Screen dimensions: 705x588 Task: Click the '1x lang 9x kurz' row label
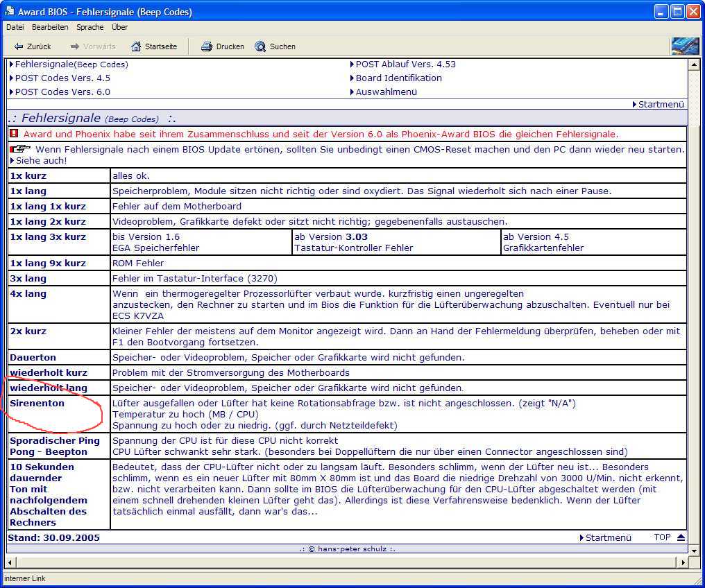click(x=48, y=263)
